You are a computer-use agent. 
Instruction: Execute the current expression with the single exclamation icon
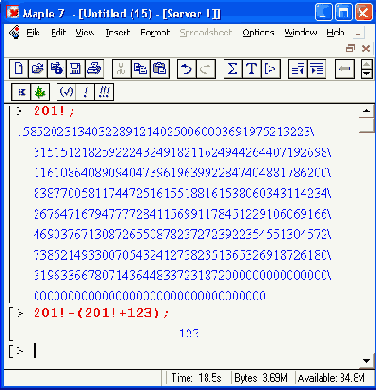click(x=85, y=92)
